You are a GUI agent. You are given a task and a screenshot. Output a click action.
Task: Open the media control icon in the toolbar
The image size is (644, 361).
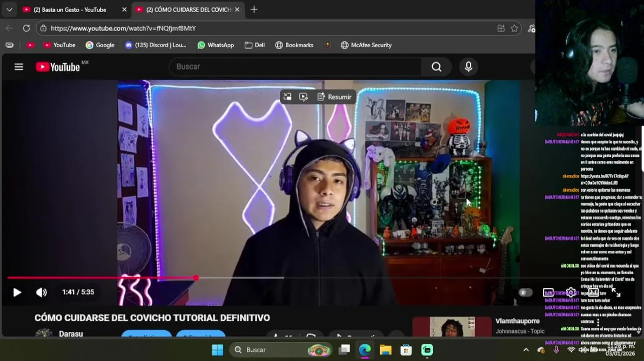click(531, 28)
